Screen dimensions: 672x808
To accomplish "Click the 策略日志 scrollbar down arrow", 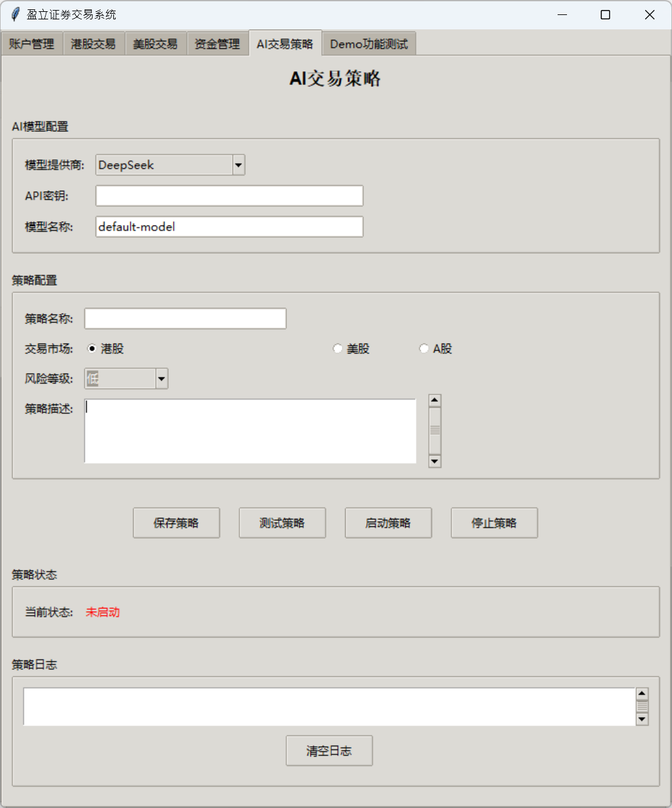I will (x=642, y=719).
